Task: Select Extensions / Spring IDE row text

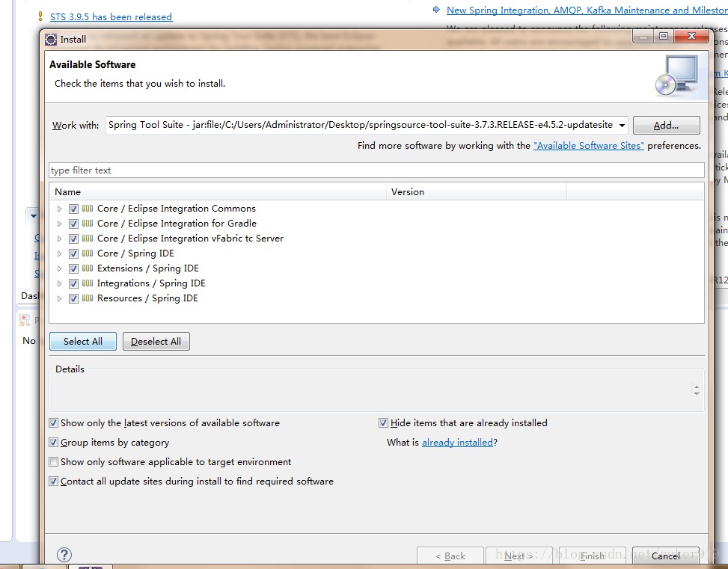Action: (147, 268)
